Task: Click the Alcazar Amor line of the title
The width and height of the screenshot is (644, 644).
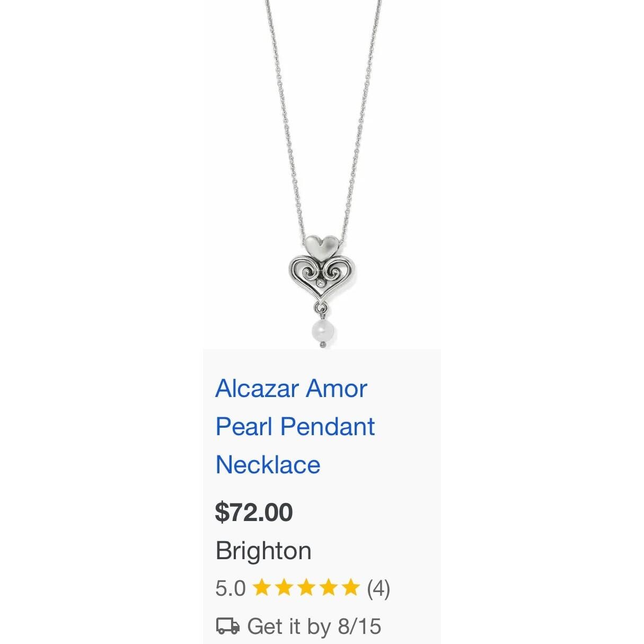Action: [x=291, y=389]
